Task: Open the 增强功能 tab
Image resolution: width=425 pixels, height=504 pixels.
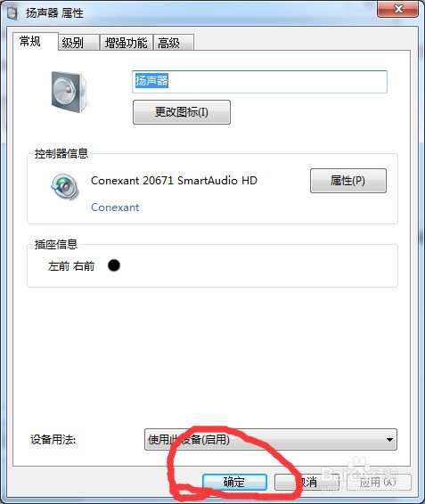Action: point(127,43)
